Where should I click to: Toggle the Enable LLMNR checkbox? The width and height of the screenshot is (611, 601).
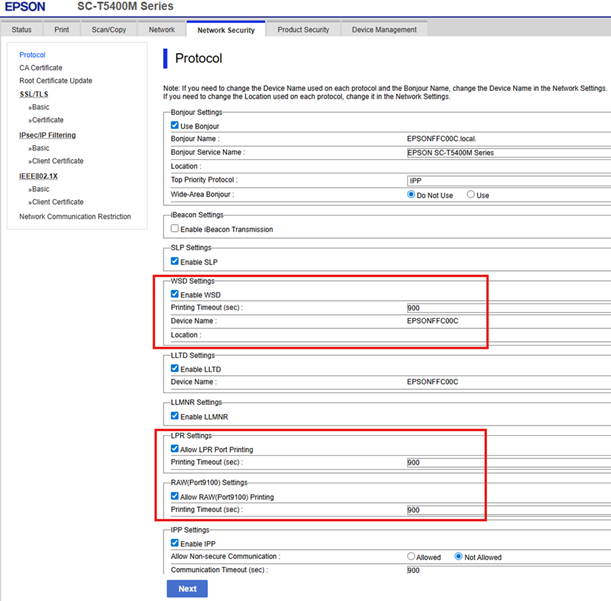tap(175, 416)
